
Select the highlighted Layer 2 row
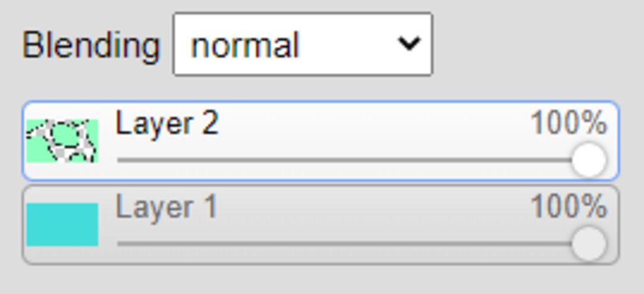320,141
